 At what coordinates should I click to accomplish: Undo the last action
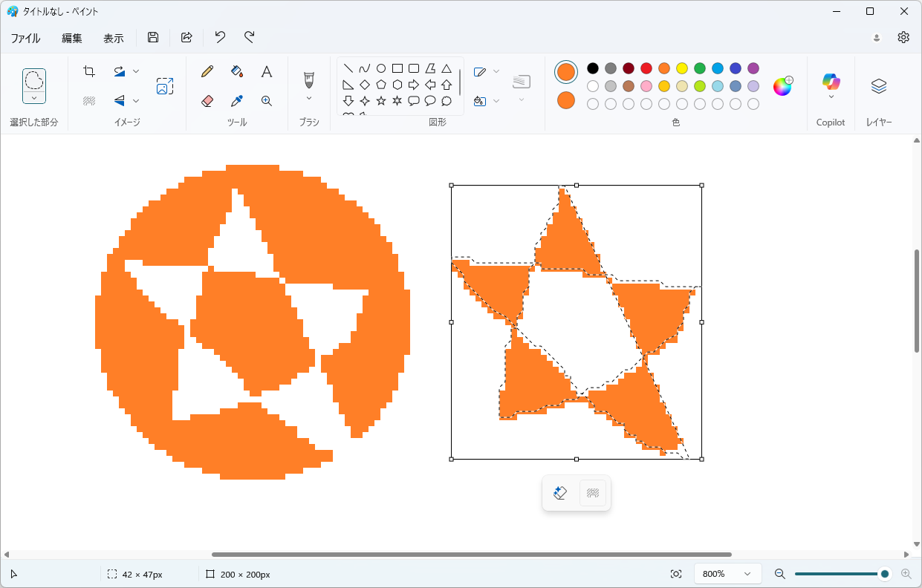[220, 37]
